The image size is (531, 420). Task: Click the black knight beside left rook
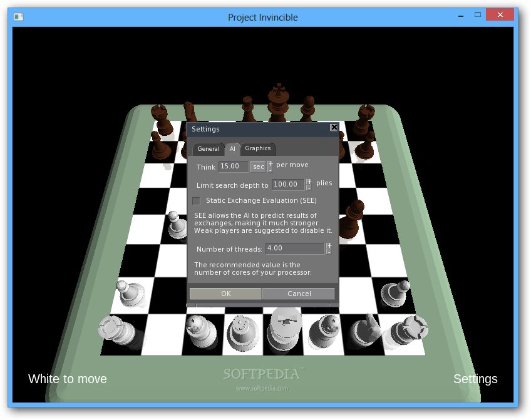click(x=190, y=113)
